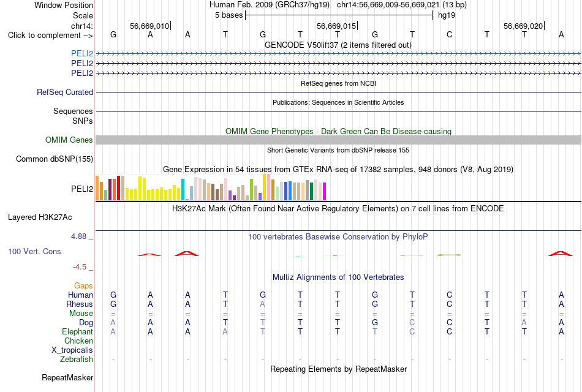Click the GENCODE V50lift37 track title

click(338, 45)
